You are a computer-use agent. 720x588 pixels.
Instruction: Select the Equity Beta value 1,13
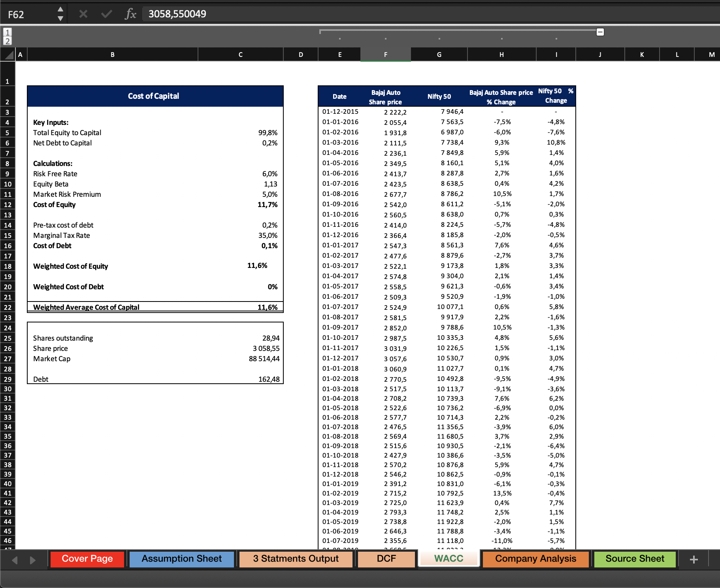271,184
